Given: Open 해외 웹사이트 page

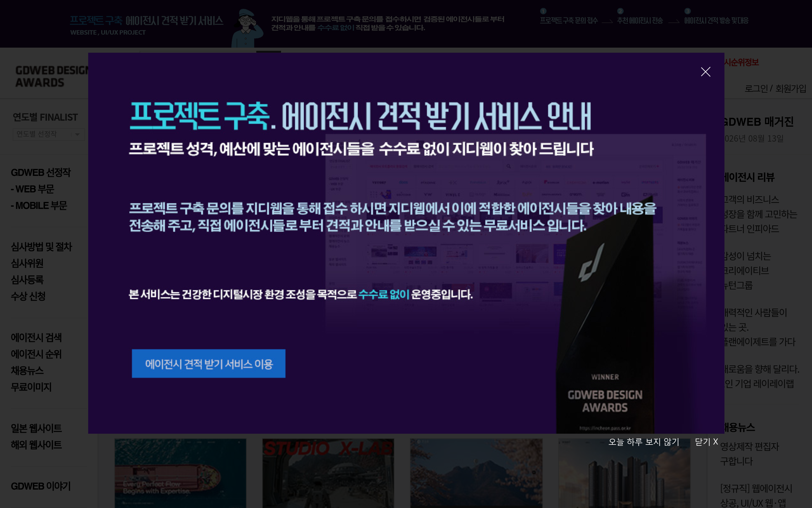Looking at the screenshot, I should [x=36, y=444].
